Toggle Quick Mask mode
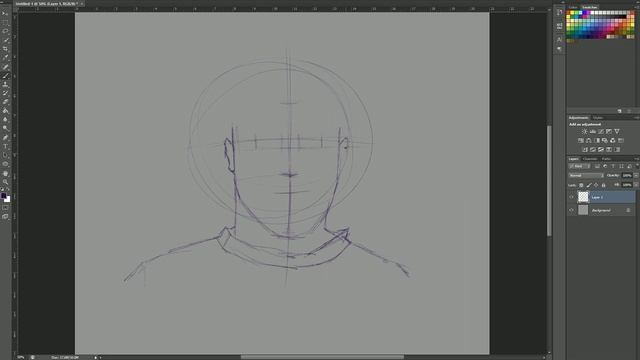Screen dimensions: 640x360 [x=5, y=208]
